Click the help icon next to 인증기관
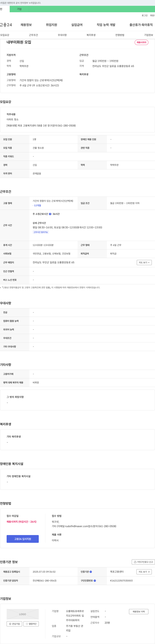Viewport: 155px width, 644px height. click(91, 572)
